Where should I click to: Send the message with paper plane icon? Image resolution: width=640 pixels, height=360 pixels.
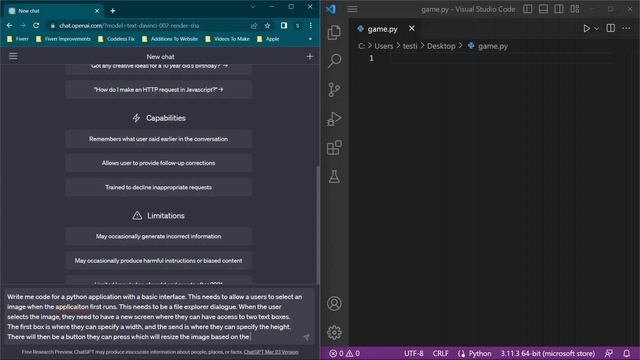306,337
